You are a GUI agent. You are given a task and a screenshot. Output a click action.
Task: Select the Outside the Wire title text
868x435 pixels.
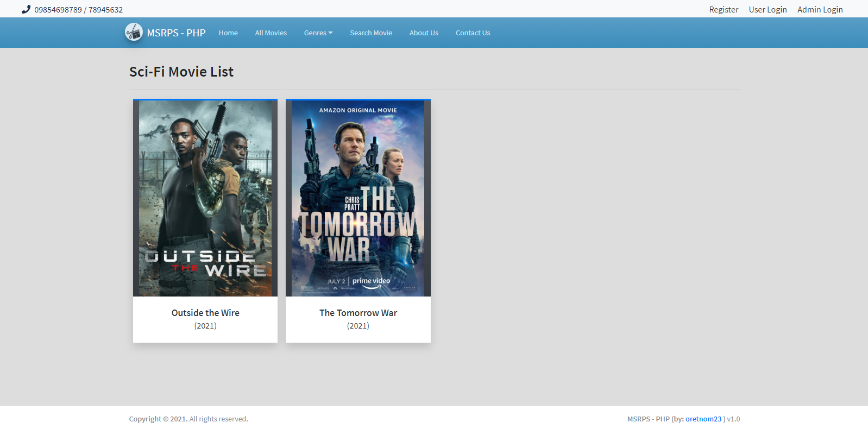click(x=205, y=313)
